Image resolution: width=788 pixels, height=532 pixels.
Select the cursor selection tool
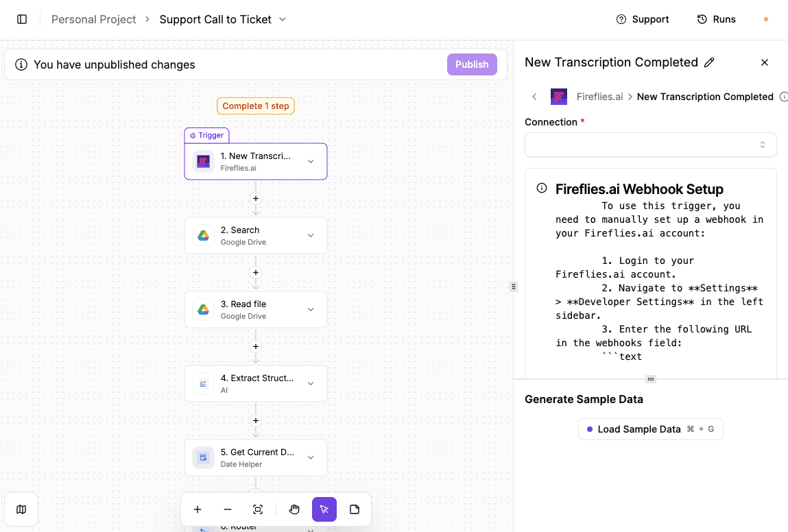(324, 509)
